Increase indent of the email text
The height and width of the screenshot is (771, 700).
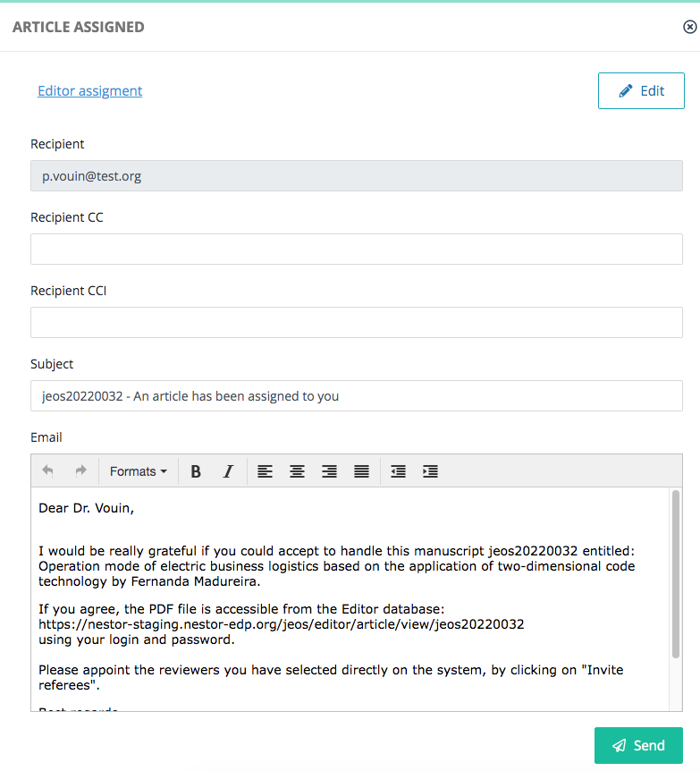pyautogui.click(x=430, y=471)
